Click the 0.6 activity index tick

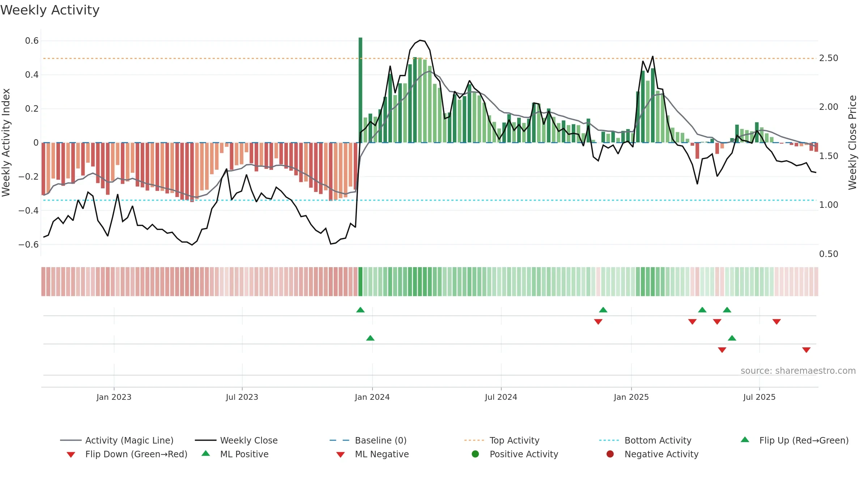[x=32, y=41]
